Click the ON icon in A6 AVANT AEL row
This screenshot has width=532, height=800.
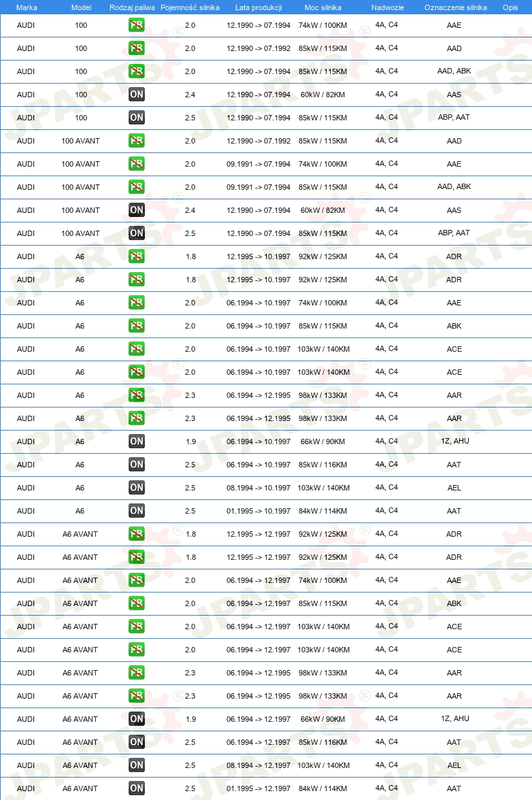[x=136, y=765]
